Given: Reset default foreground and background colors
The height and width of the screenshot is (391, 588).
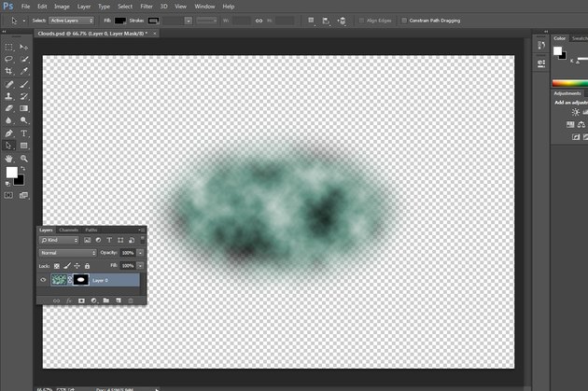Looking at the screenshot, I should (x=7, y=184).
